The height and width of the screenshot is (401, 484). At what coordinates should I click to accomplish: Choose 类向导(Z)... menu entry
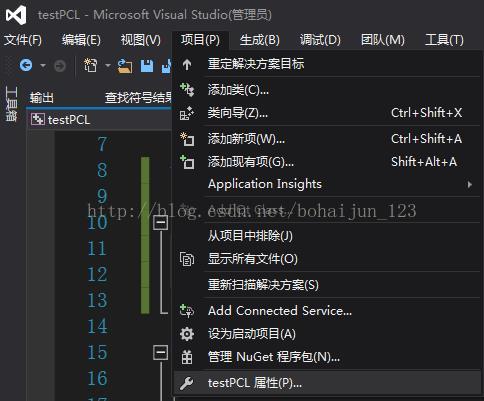click(328, 113)
